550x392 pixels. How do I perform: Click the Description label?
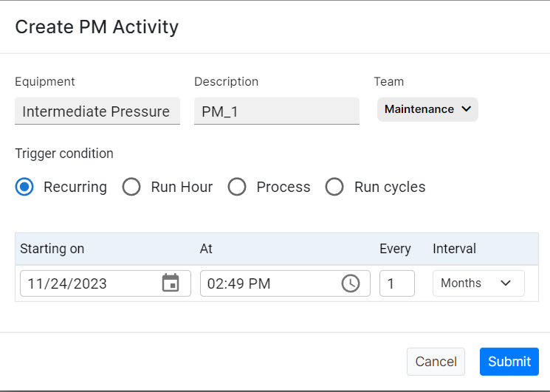[226, 82]
